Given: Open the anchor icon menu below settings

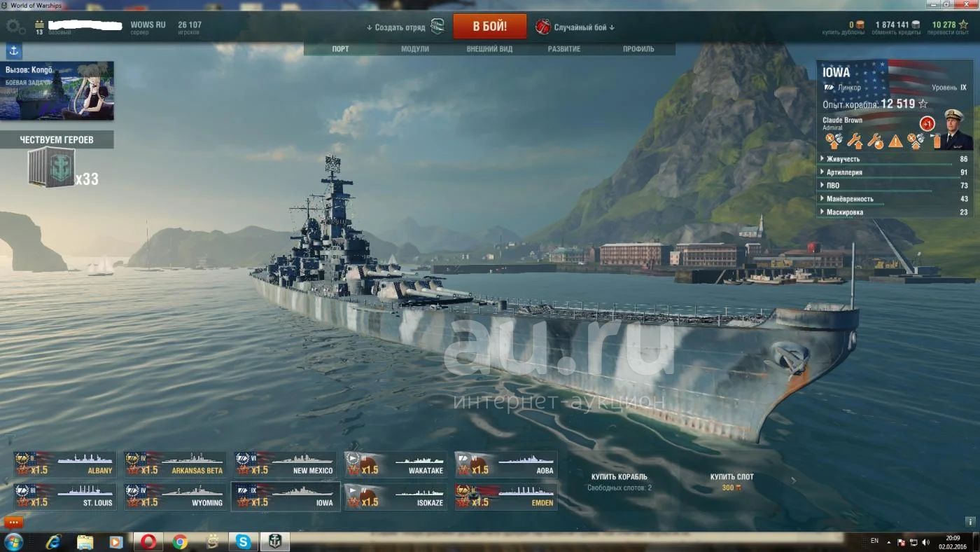Looking at the screenshot, I should click(x=13, y=51).
